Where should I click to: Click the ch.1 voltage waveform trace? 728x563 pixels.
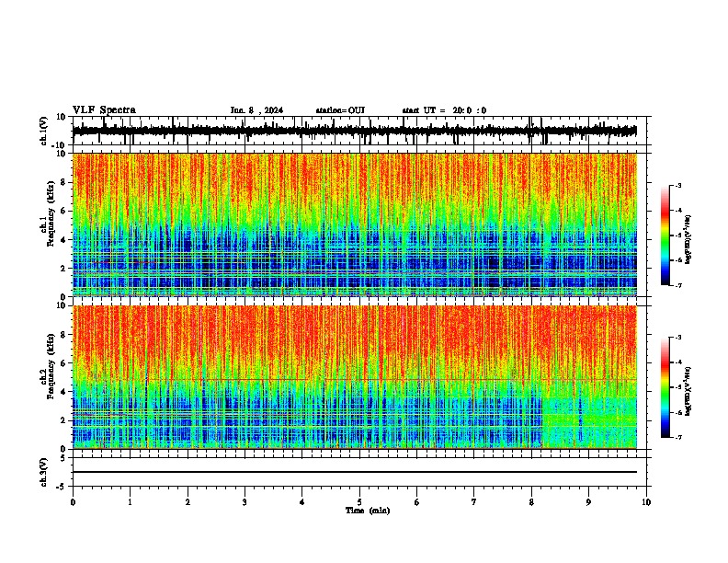point(354,131)
